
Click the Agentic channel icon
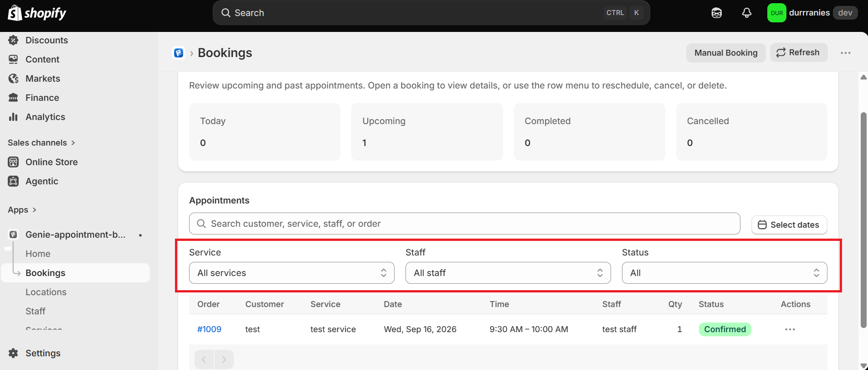[14, 181]
